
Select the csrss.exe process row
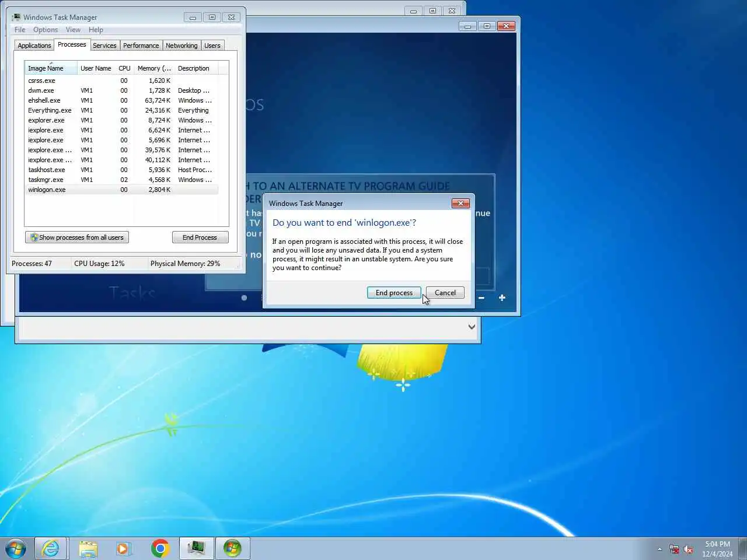121,80
